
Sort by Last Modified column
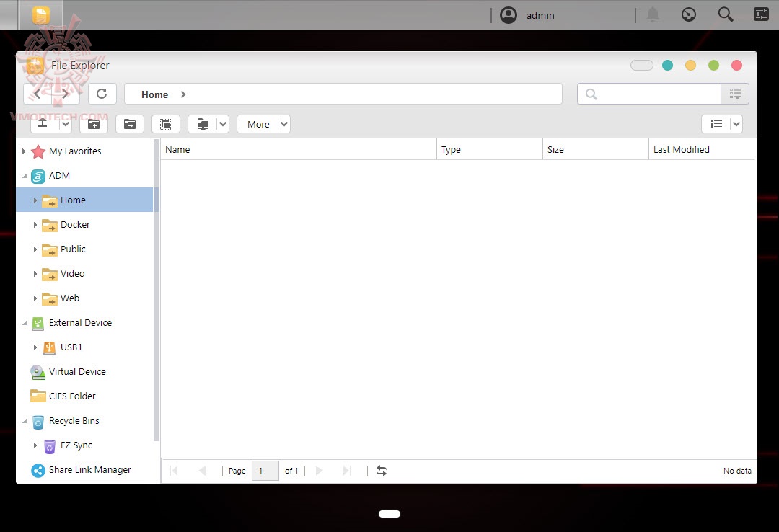(x=703, y=149)
